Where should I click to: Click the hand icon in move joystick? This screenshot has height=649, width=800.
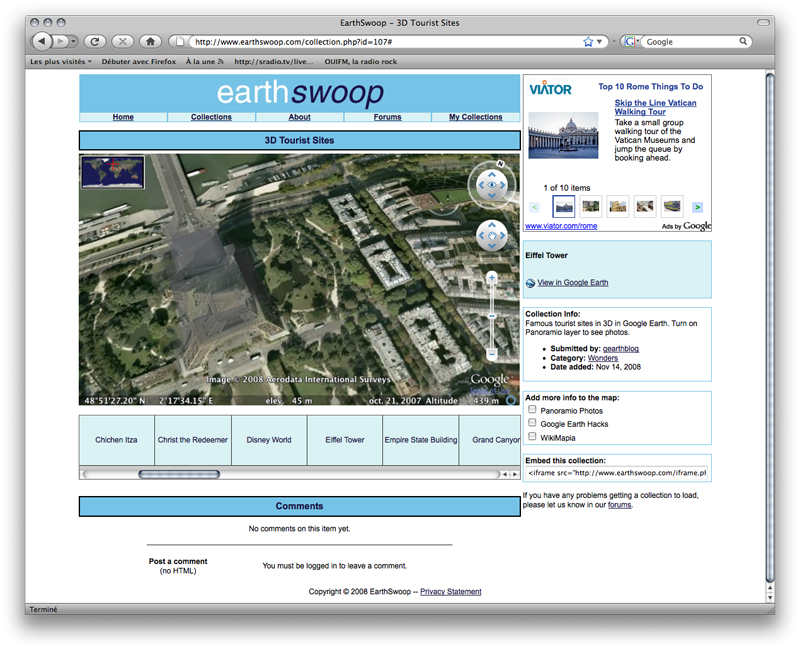point(492,235)
